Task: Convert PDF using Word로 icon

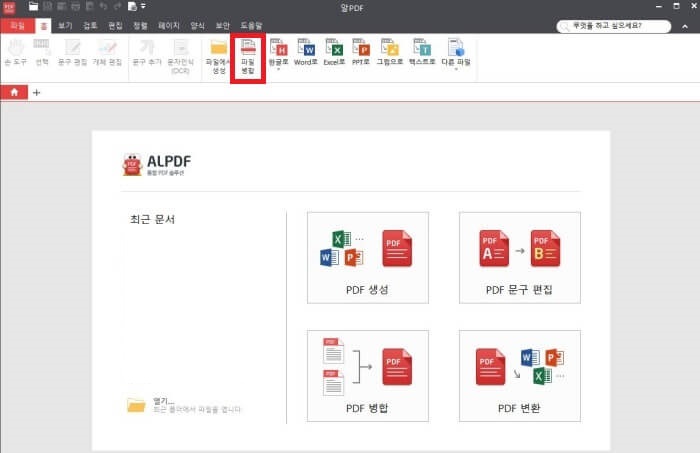Action: point(306,53)
